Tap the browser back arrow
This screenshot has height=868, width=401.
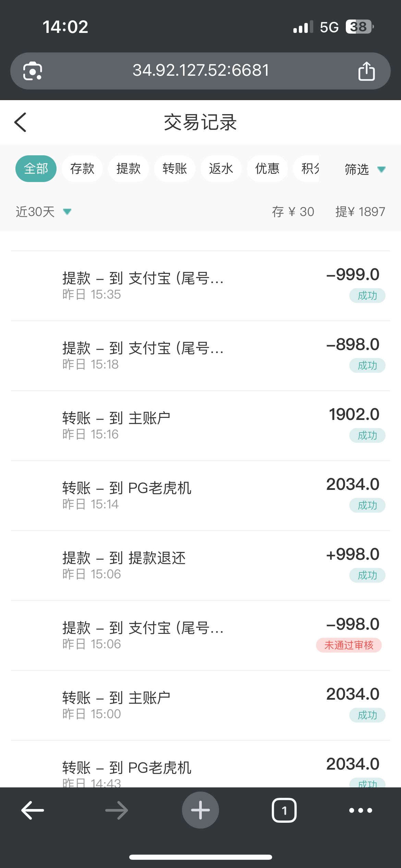point(33,810)
